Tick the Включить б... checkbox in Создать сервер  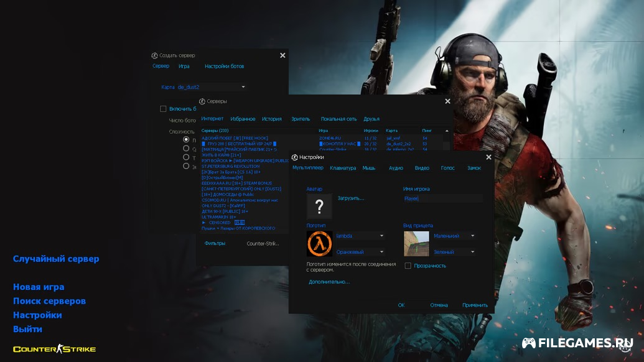[x=163, y=109]
